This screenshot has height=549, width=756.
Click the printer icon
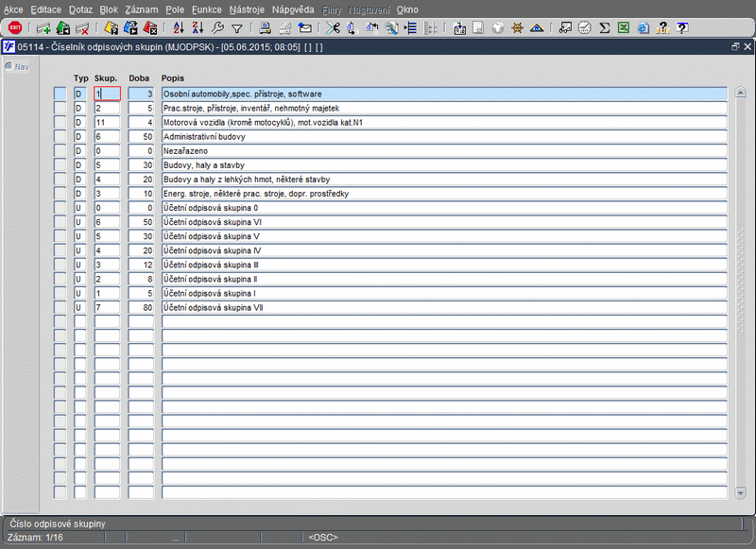coord(265,28)
